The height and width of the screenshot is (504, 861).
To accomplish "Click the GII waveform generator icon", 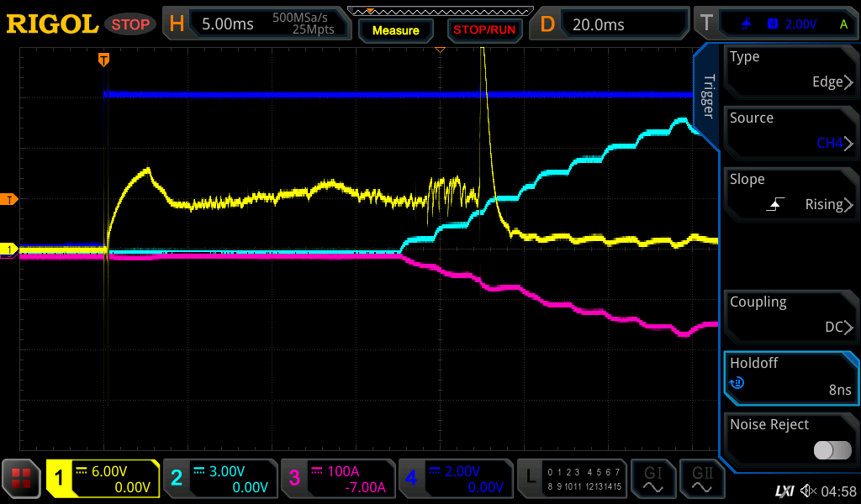I will click(702, 479).
